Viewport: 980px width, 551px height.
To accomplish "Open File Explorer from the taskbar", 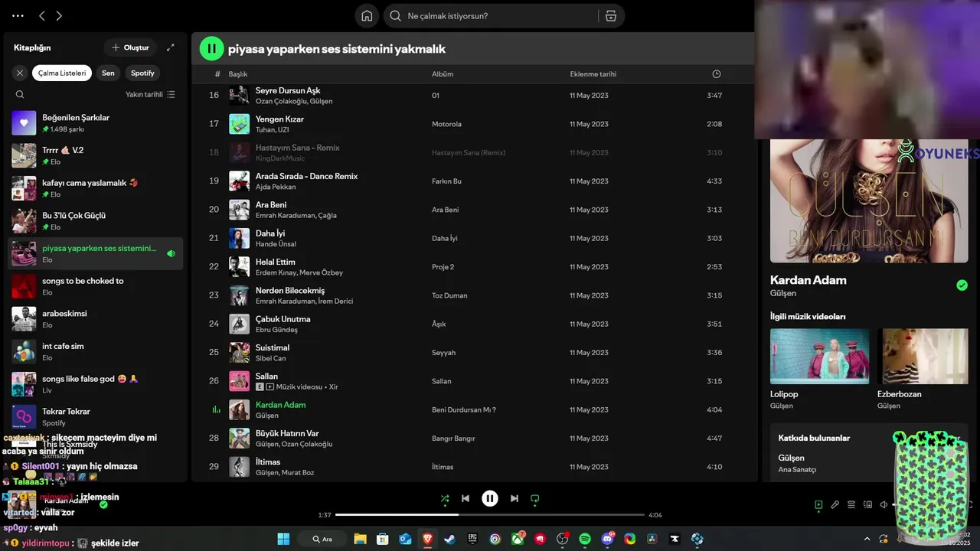I will (360, 539).
